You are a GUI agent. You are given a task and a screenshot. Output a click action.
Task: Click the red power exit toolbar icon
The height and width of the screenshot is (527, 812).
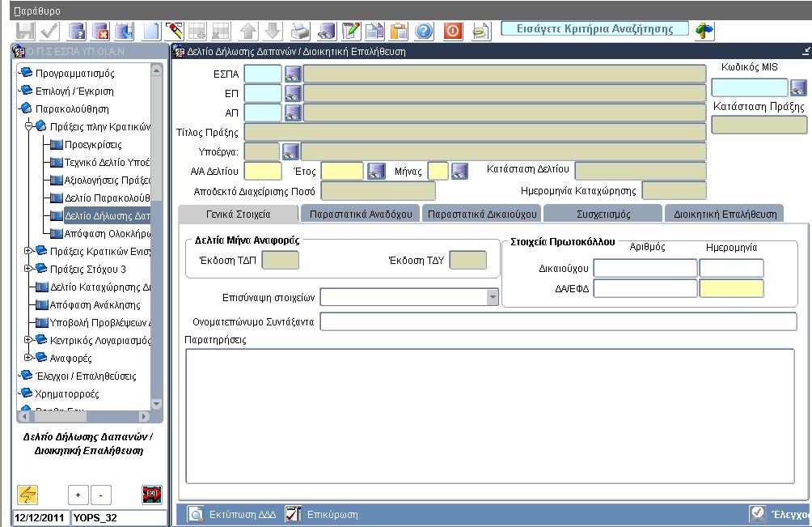453,32
